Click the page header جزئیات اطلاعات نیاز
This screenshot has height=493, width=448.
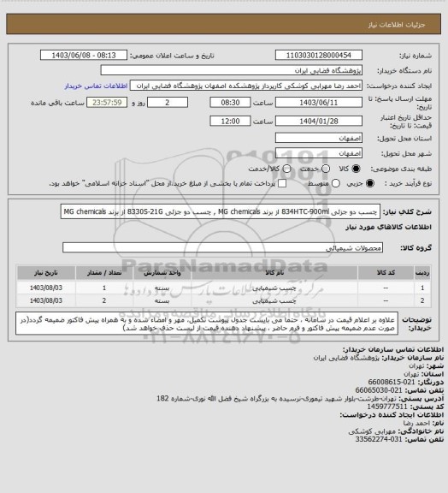(397, 25)
